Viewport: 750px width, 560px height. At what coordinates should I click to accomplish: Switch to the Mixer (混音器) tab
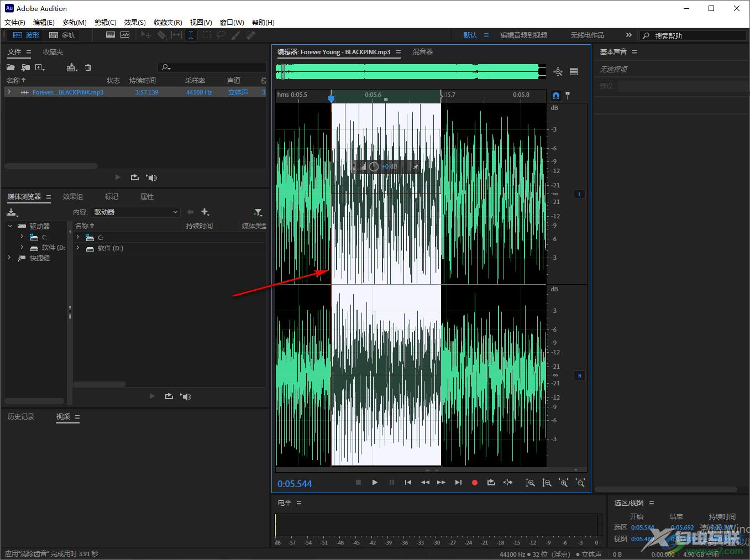423,52
